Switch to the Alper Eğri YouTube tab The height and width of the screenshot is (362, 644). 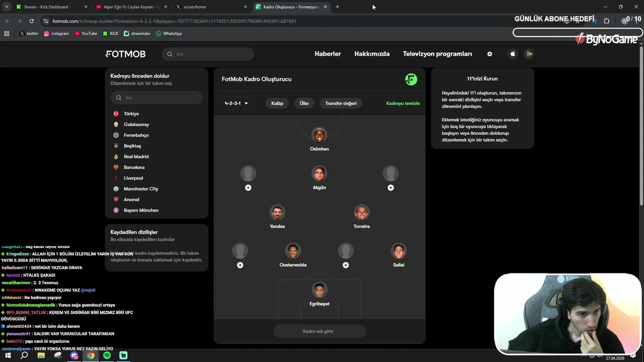[x=131, y=7]
